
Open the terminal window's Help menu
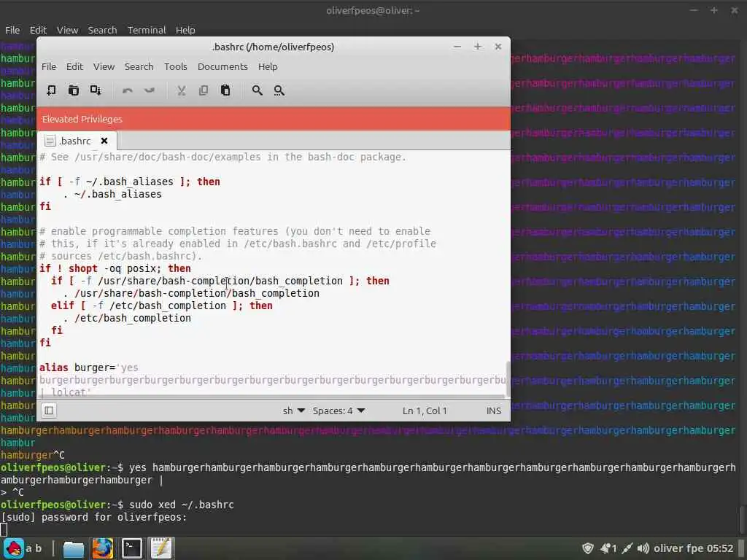pyautogui.click(x=185, y=30)
